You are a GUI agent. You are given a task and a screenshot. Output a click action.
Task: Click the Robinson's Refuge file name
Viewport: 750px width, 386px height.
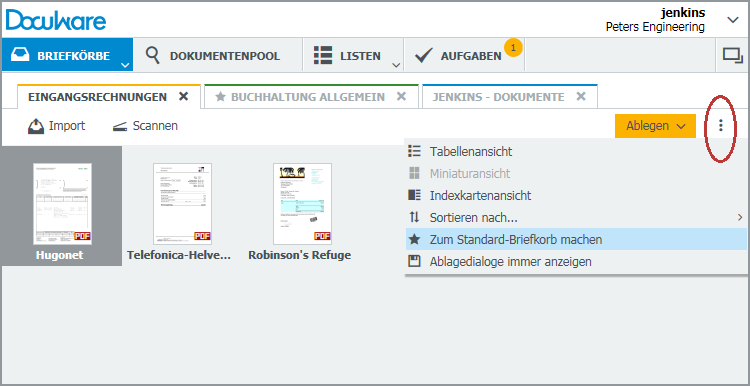pos(299,255)
